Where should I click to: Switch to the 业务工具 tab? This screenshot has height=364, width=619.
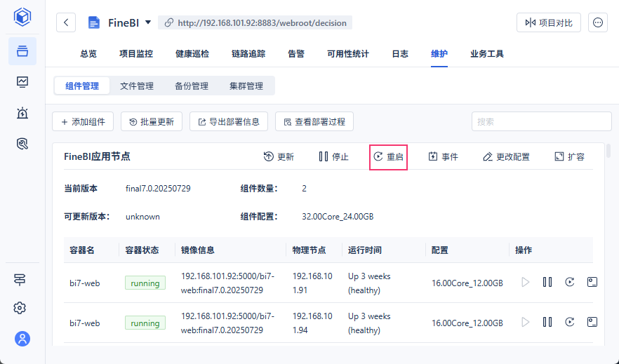point(487,53)
